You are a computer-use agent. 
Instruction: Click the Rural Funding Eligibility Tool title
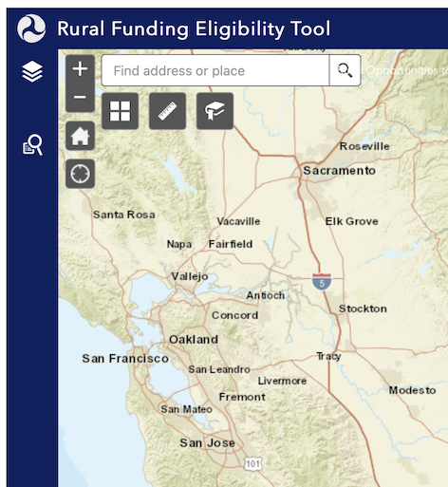coord(194,28)
